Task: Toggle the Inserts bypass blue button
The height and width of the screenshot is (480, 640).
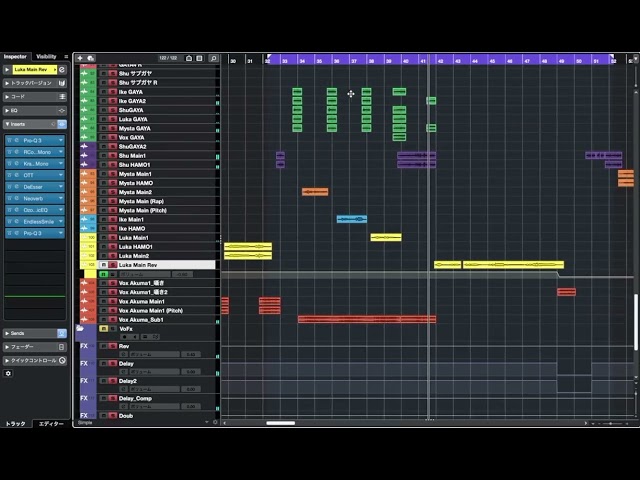Action: point(62,124)
